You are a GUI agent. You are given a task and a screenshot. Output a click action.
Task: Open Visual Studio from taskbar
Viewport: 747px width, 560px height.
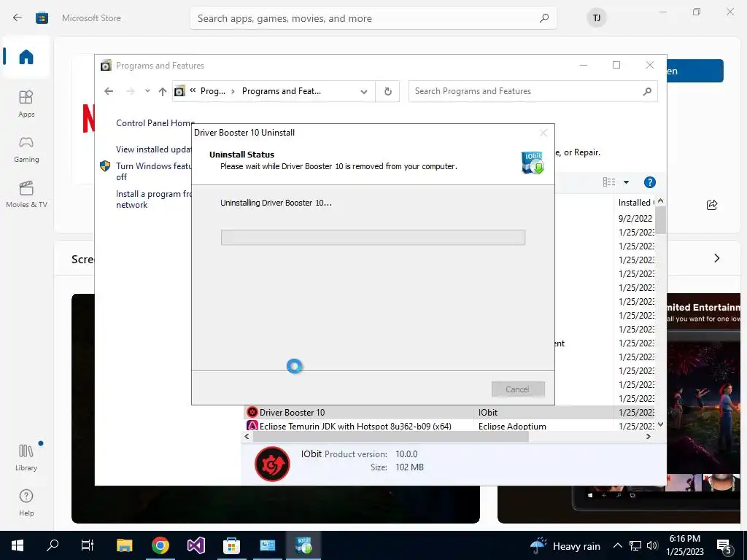point(196,545)
